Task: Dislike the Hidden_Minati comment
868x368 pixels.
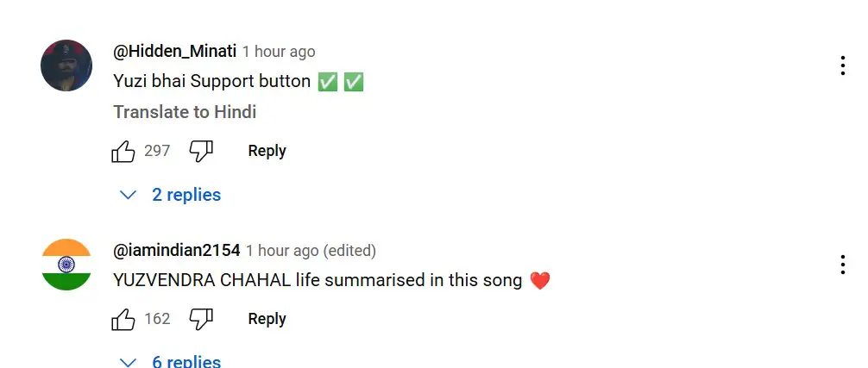Action: [201, 152]
